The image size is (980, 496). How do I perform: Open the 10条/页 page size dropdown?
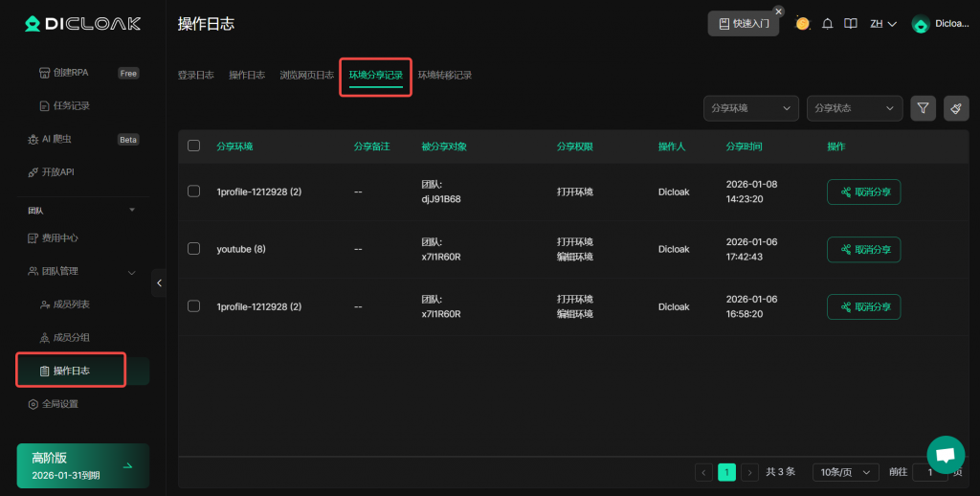pos(845,472)
